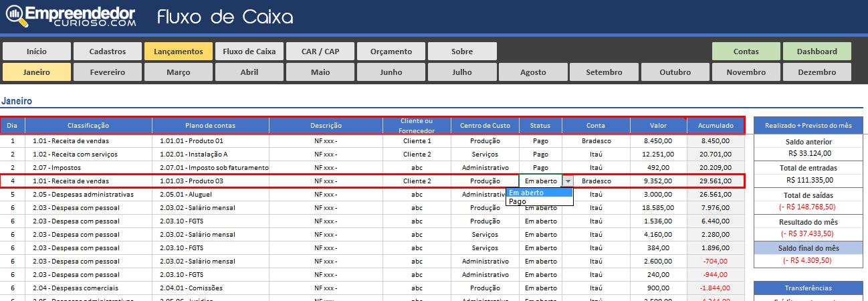Viewport: 868px width, 301px height.
Task: Select the Fevereiro month tab
Action: 107,72
